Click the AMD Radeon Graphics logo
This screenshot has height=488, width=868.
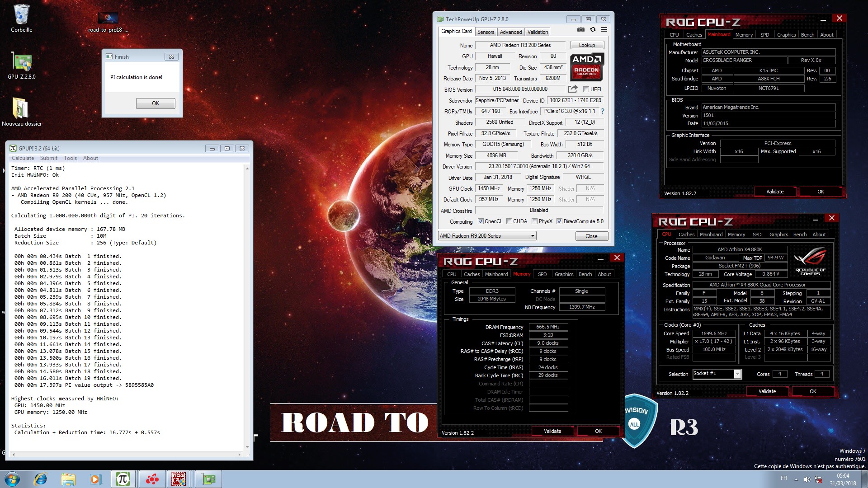pyautogui.click(x=586, y=67)
